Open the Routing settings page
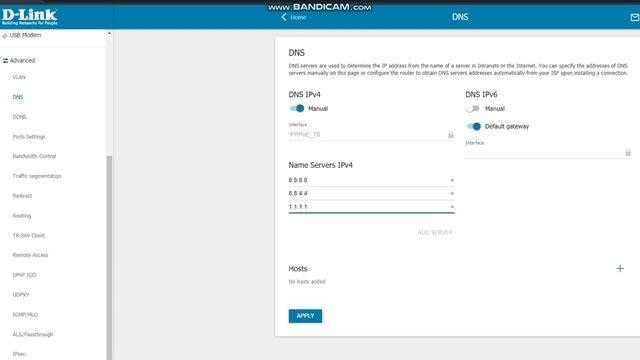640x360 pixels. coord(22,216)
